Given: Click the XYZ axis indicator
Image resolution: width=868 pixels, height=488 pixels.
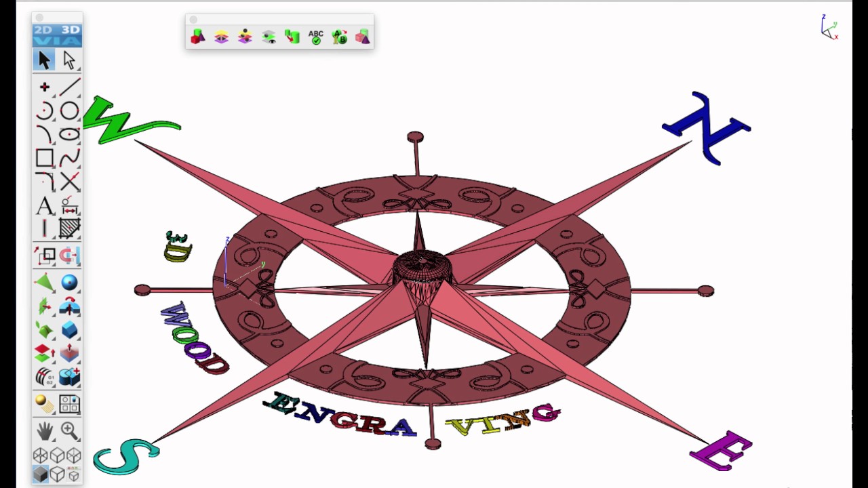Looking at the screenshot, I should (829, 27).
